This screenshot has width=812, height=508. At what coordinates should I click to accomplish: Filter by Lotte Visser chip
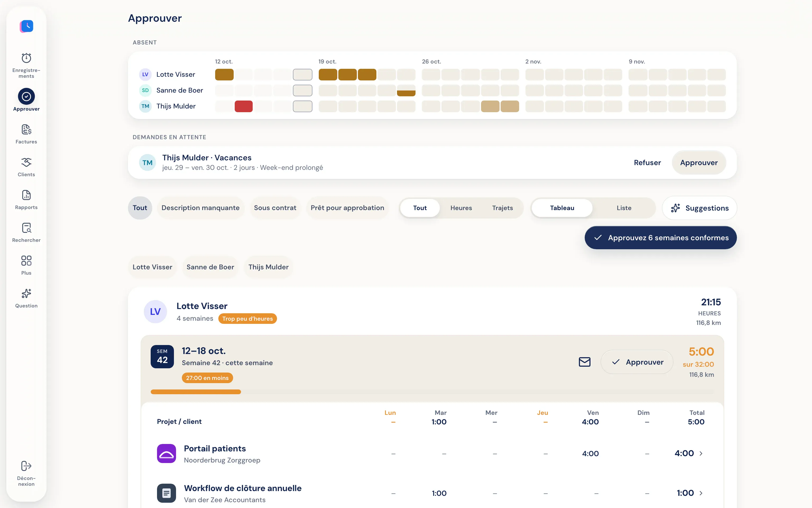[x=152, y=267]
